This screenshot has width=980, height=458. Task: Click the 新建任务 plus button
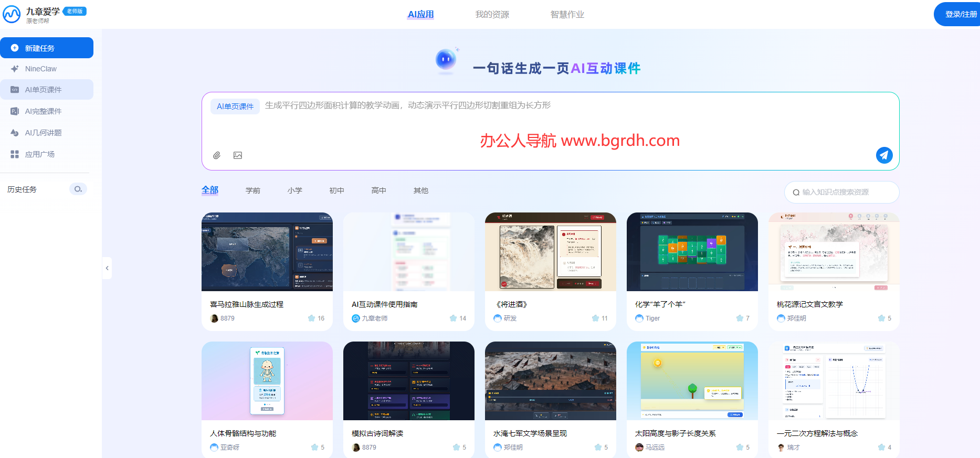pyautogui.click(x=47, y=48)
